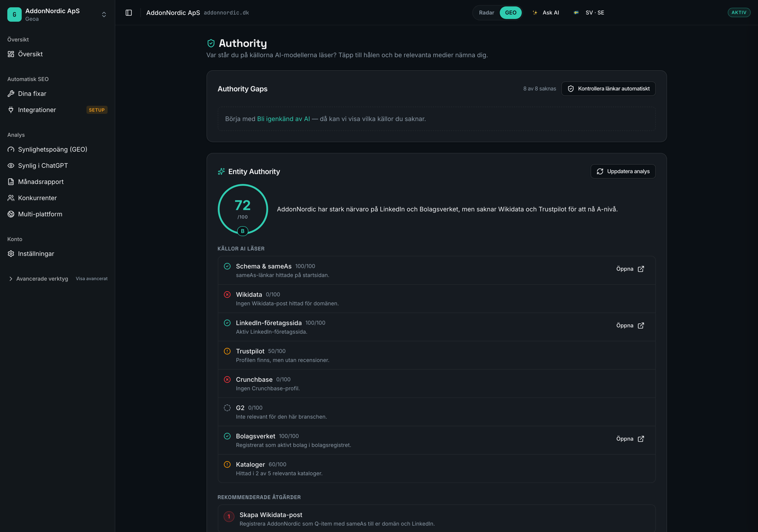Screen dimensions: 758x532
Task: Click the G2 0/100 score row
Action: point(436,412)
